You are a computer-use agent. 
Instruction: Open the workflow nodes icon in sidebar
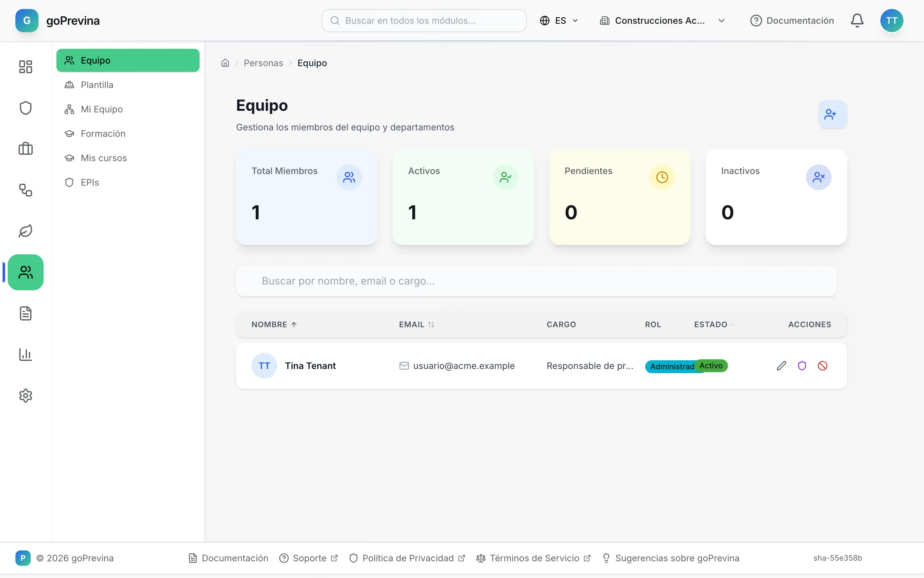[26, 190]
